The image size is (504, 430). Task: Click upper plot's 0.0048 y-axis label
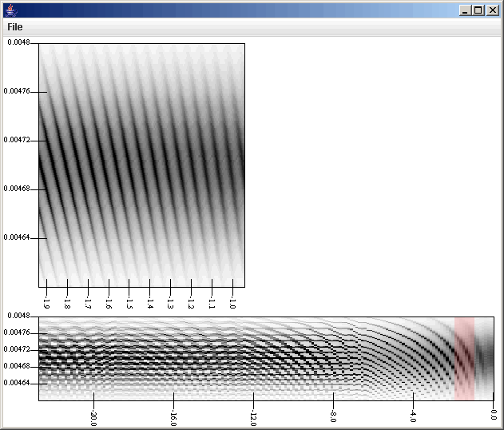click(x=18, y=42)
